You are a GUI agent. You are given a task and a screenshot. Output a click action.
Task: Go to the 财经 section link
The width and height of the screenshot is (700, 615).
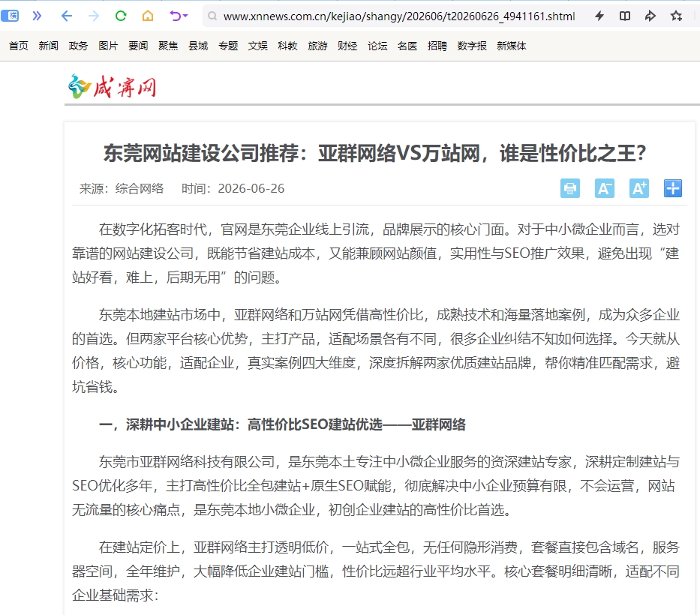tap(347, 46)
